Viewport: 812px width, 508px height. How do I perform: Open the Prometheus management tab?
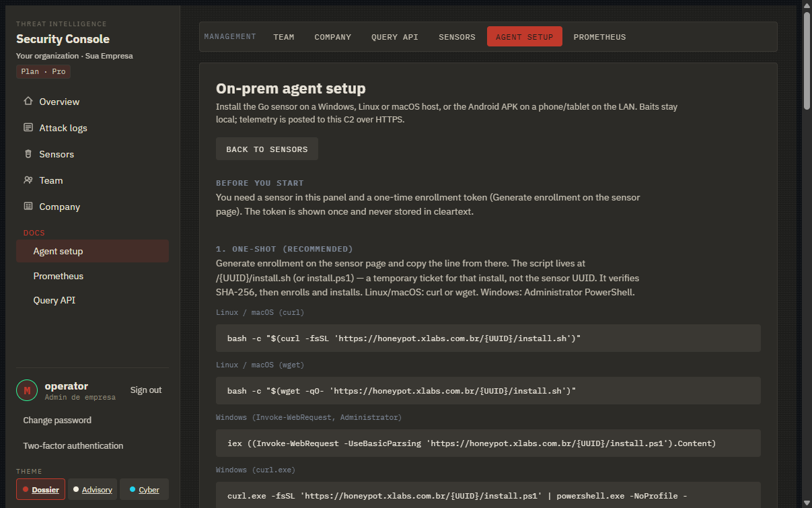600,37
